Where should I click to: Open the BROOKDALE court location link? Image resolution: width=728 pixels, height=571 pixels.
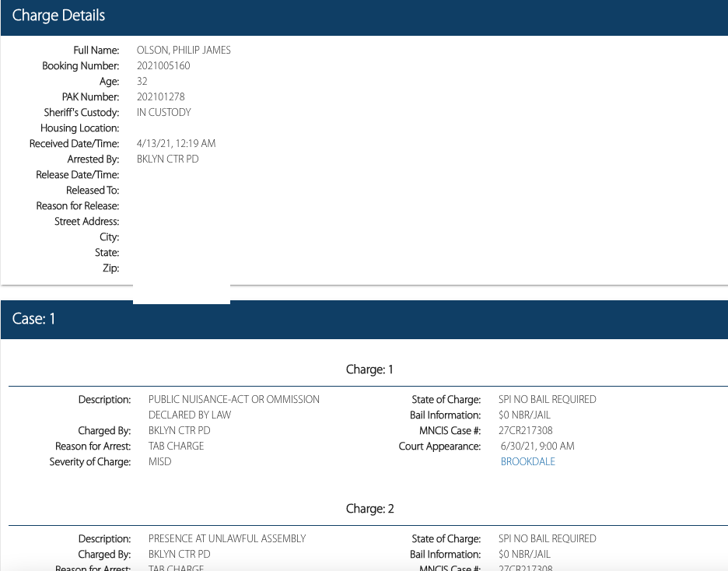point(527,461)
